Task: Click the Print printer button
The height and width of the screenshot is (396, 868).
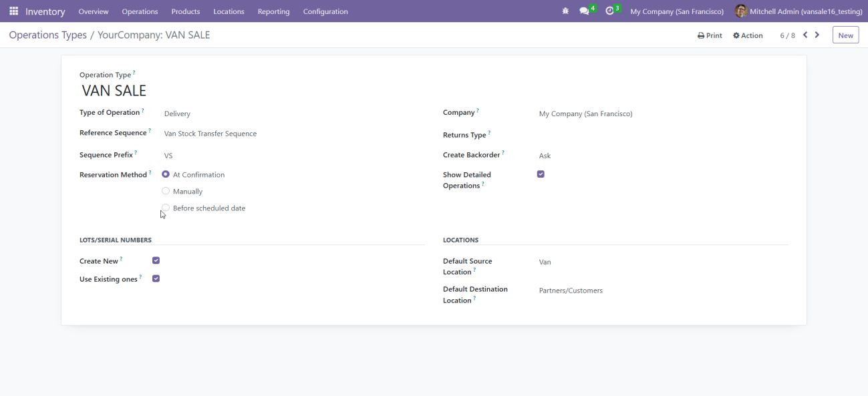Action: click(x=710, y=35)
